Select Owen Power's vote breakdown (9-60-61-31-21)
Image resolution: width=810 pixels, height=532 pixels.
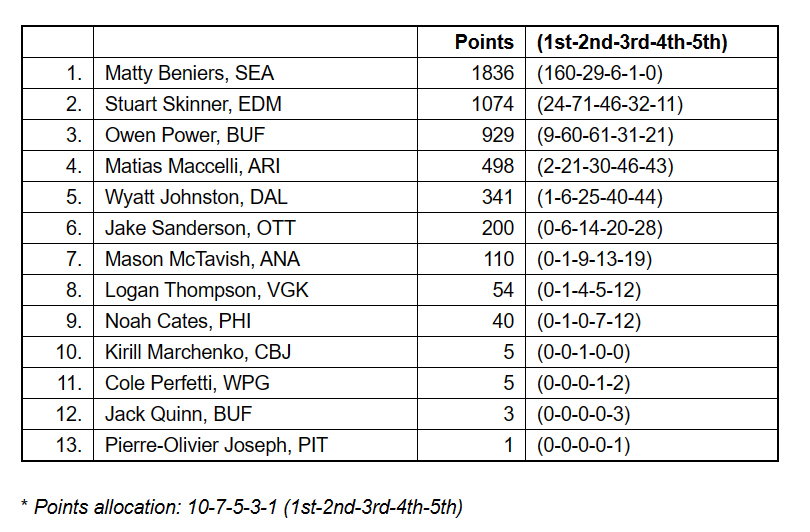[605, 135]
